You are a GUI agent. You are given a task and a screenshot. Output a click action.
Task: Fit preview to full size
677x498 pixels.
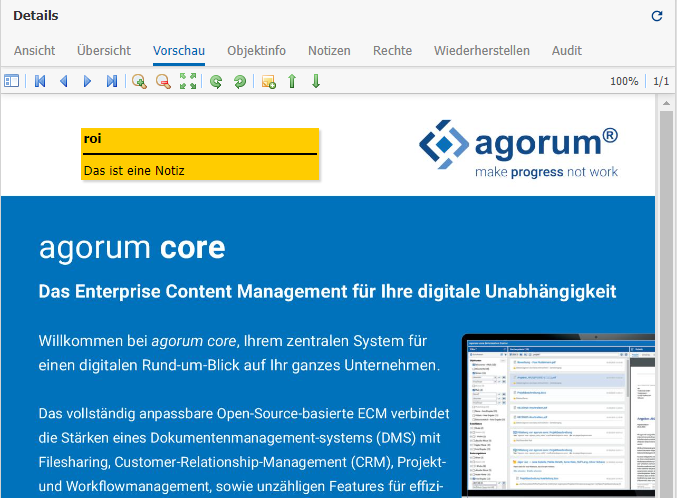(x=188, y=81)
